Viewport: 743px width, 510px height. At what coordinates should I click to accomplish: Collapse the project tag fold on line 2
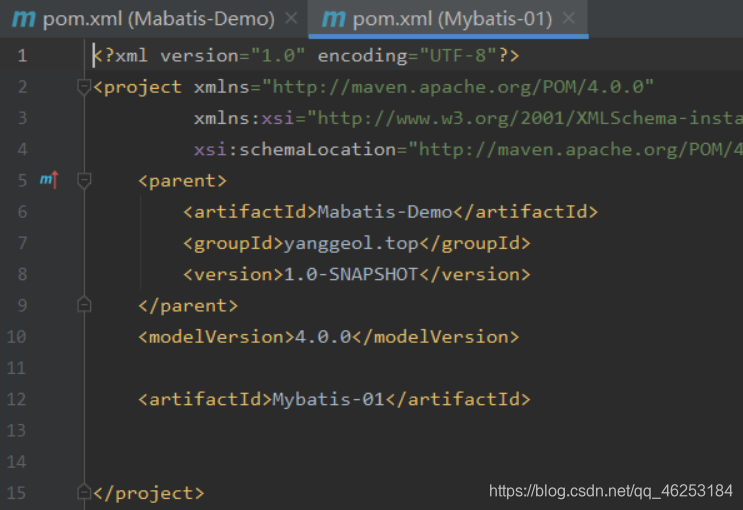84,87
